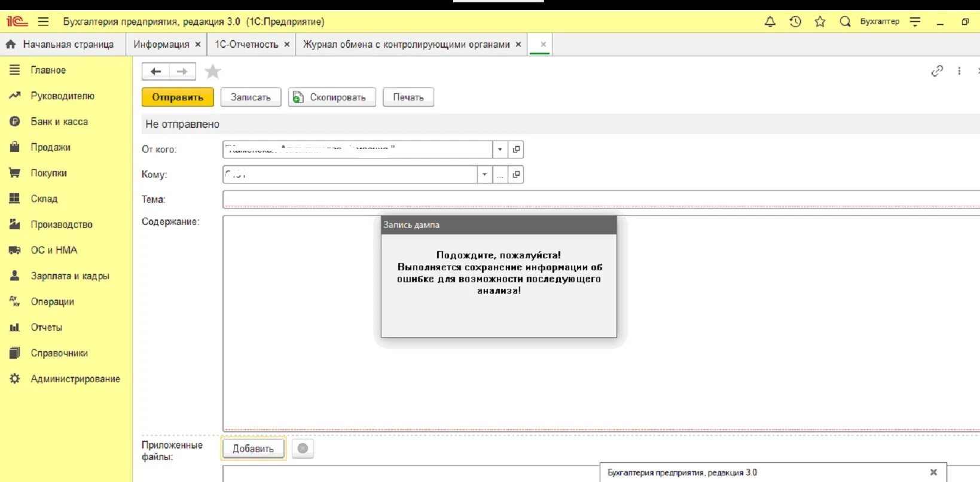Image resolution: width=980 pixels, height=482 pixels.
Task: Click the Скопировать button
Action: [x=332, y=97]
